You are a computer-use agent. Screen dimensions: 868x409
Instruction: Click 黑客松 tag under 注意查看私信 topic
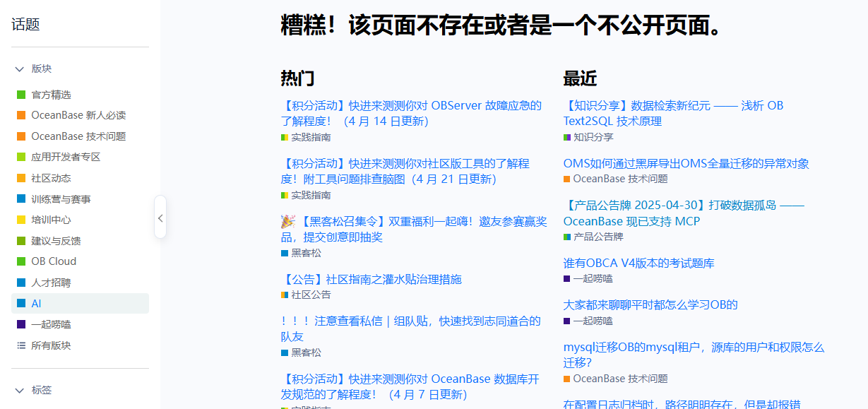301,352
